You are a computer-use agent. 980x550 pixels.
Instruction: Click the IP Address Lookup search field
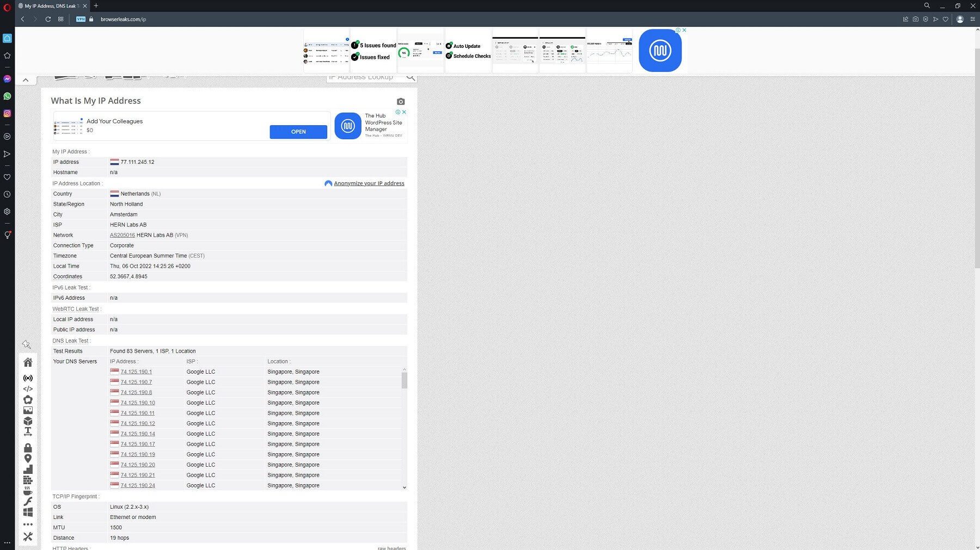coord(365,78)
